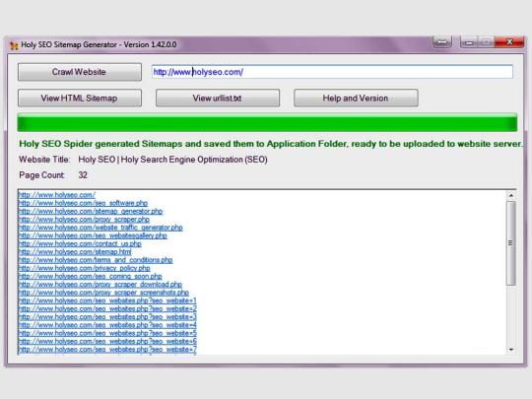The height and width of the screenshot is (399, 532).
Task: Open the proxy_scraper.php link
Action: pos(84,219)
